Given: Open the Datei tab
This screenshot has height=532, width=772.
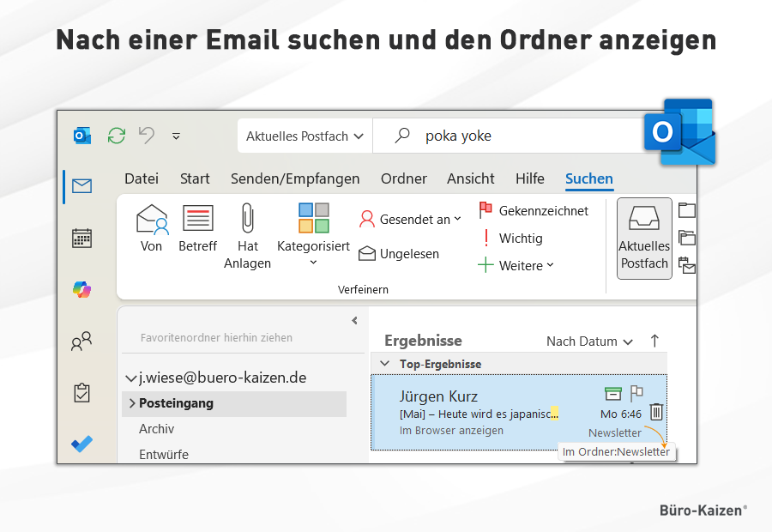Looking at the screenshot, I should [142, 178].
